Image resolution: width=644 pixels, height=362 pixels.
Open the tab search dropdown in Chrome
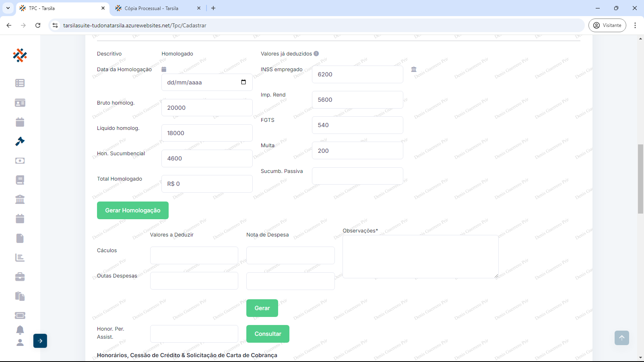(x=8, y=8)
